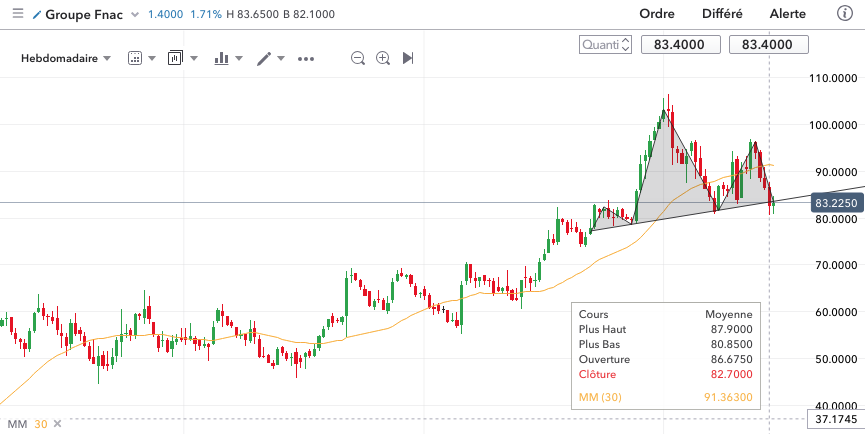Click the left 83.4000 price button
The image size is (865, 434).
click(681, 45)
